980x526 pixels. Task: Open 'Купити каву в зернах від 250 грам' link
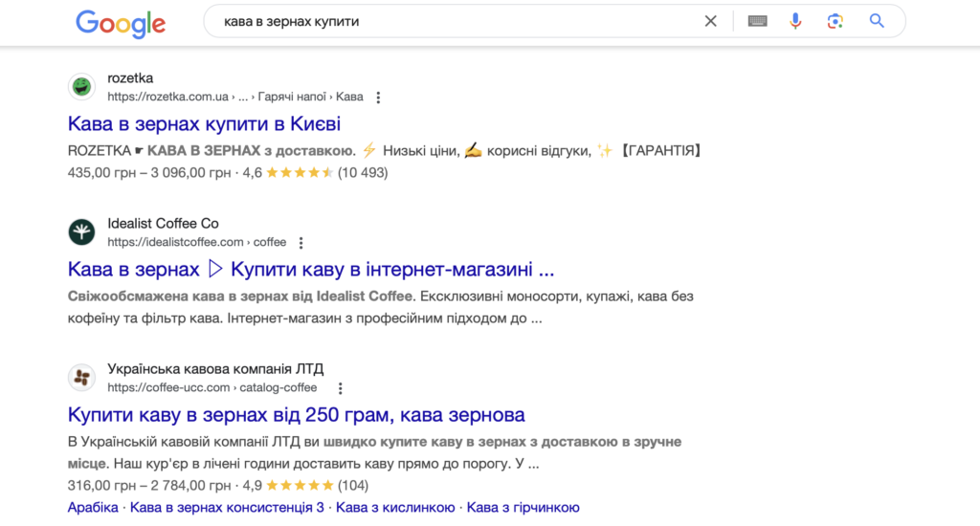pyautogui.click(x=297, y=415)
